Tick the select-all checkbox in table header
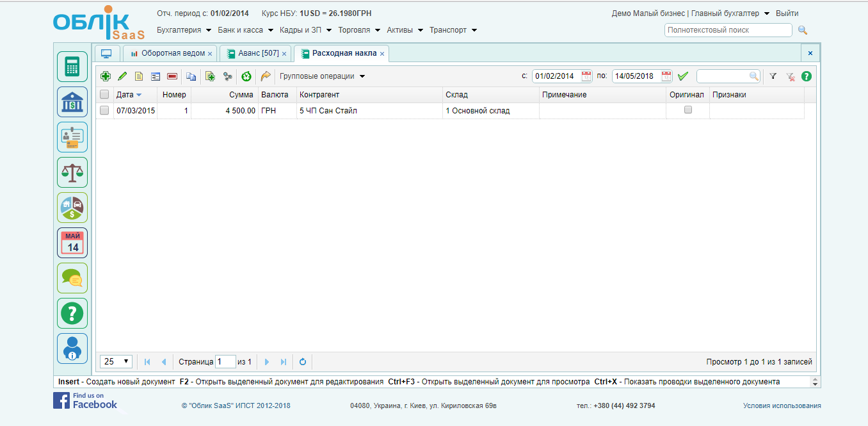868x426 pixels. click(x=104, y=95)
